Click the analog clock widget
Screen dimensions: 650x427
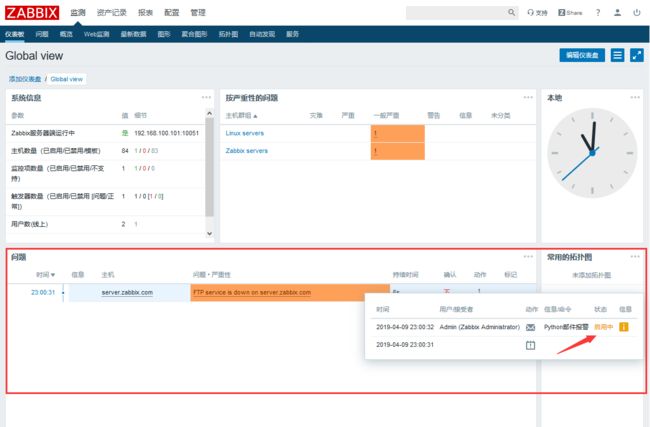pos(592,153)
